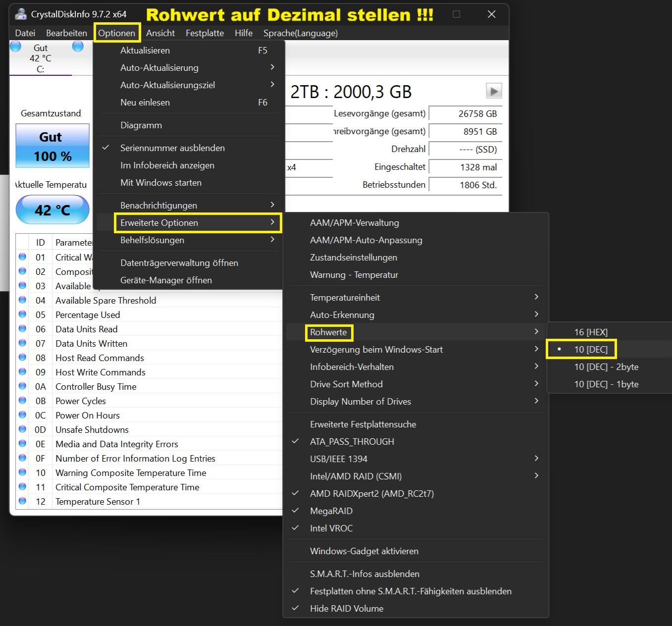Open Zustandseinstellungen
This screenshot has height=626, width=672.
[415, 257]
